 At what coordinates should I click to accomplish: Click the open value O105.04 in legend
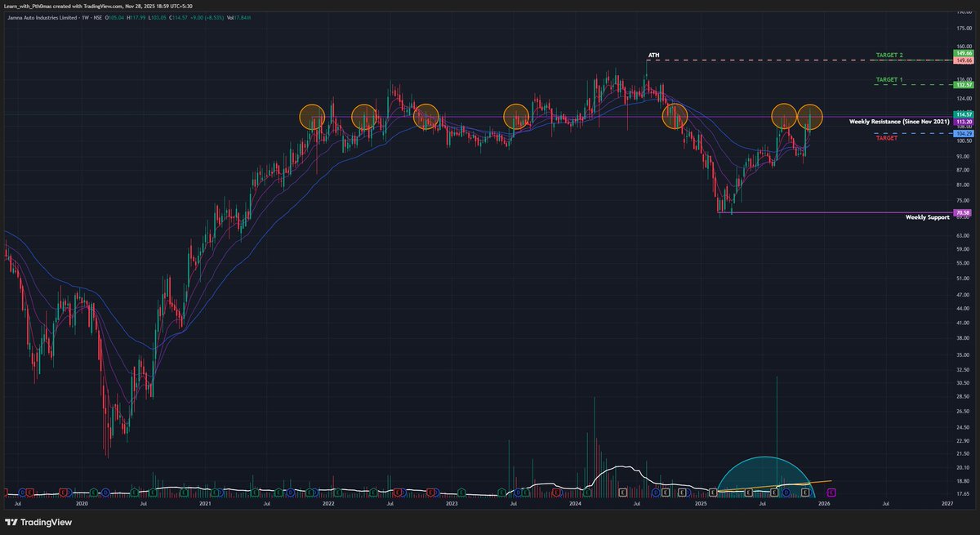(x=114, y=18)
